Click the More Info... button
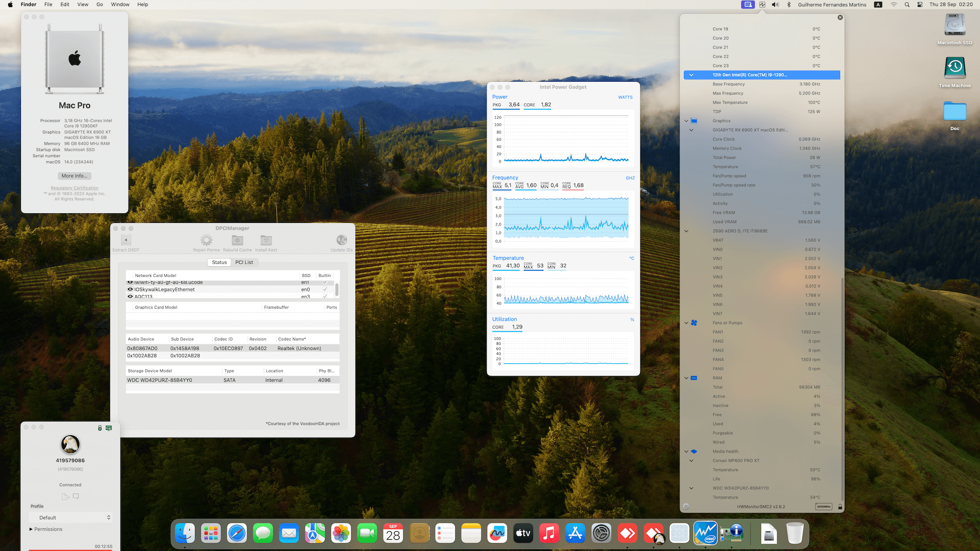The height and width of the screenshot is (551, 980). tap(75, 176)
